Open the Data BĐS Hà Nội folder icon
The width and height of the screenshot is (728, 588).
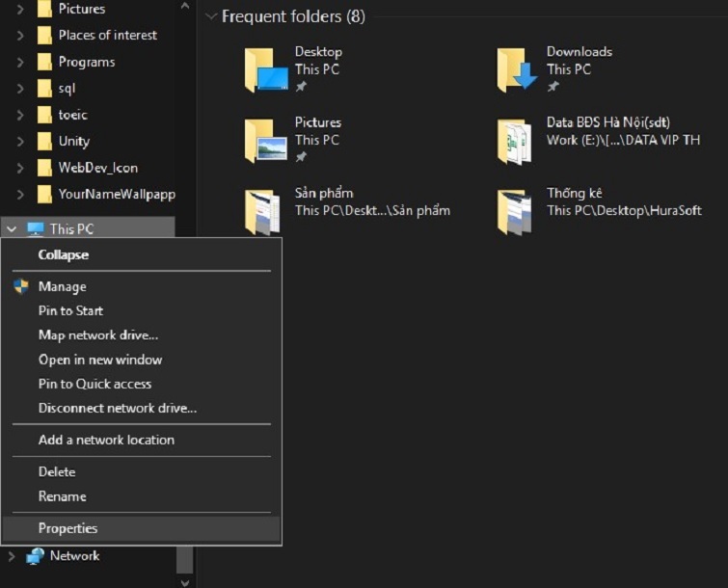(x=517, y=140)
